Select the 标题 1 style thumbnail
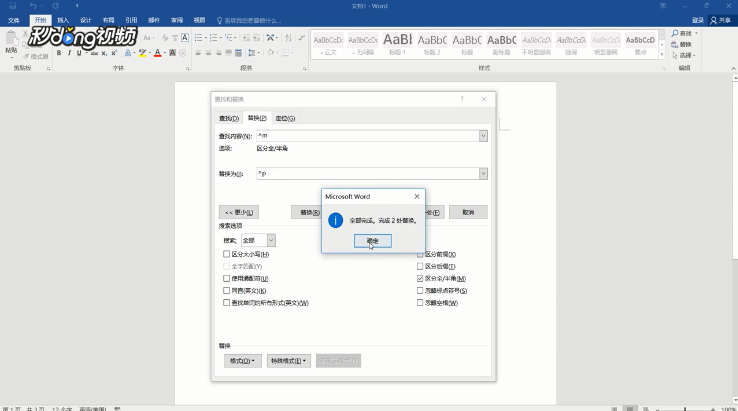This screenshot has height=411, width=738. (397, 44)
